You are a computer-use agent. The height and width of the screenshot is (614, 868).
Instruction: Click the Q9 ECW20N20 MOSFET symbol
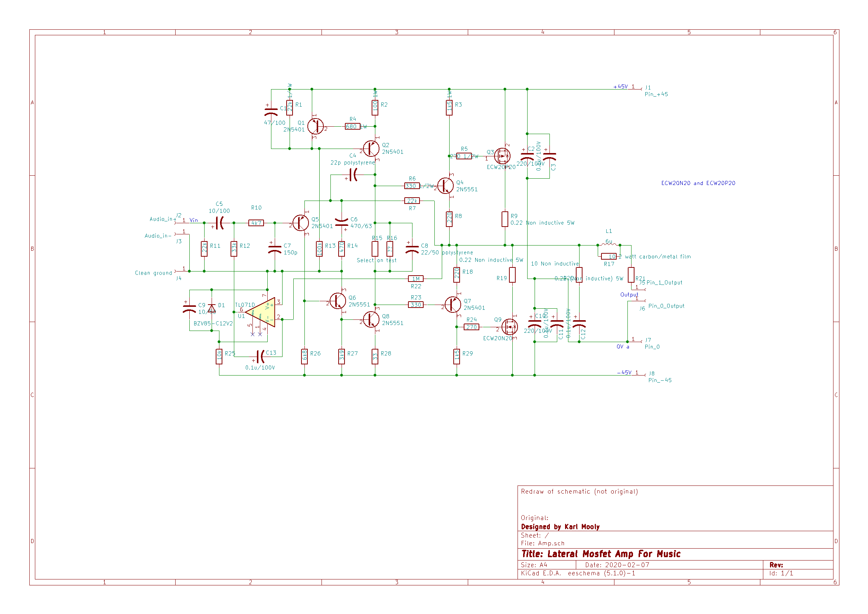coord(510,327)
